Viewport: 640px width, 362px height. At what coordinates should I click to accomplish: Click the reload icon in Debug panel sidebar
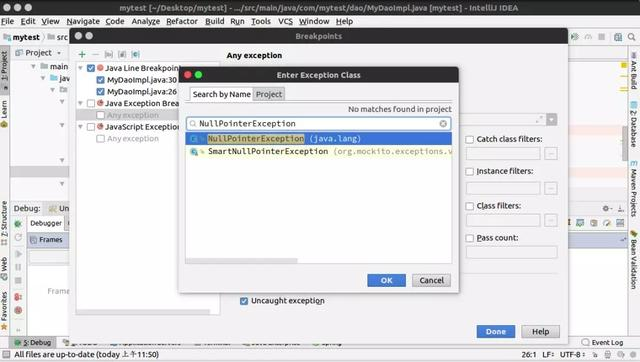pyautogui.click(x=18, y=238)
